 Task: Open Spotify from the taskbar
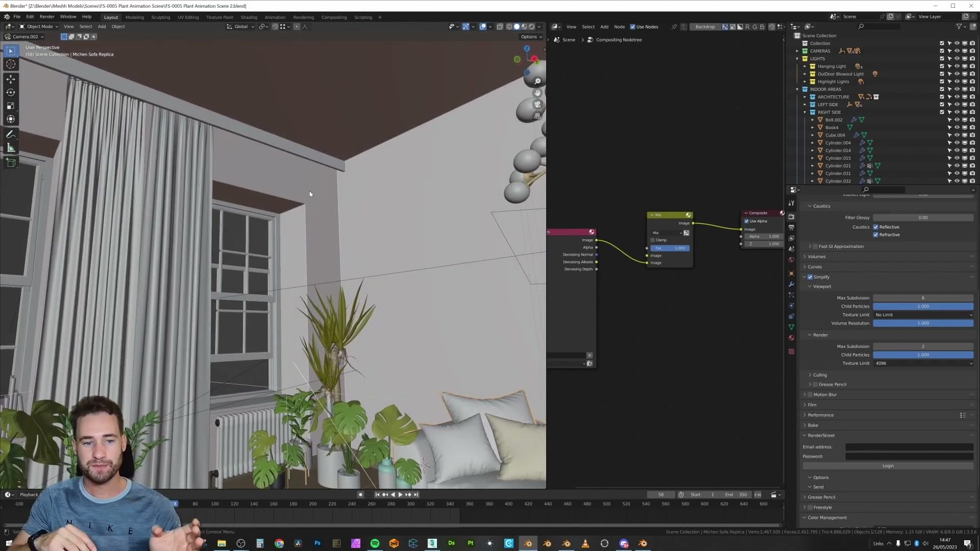375,543
